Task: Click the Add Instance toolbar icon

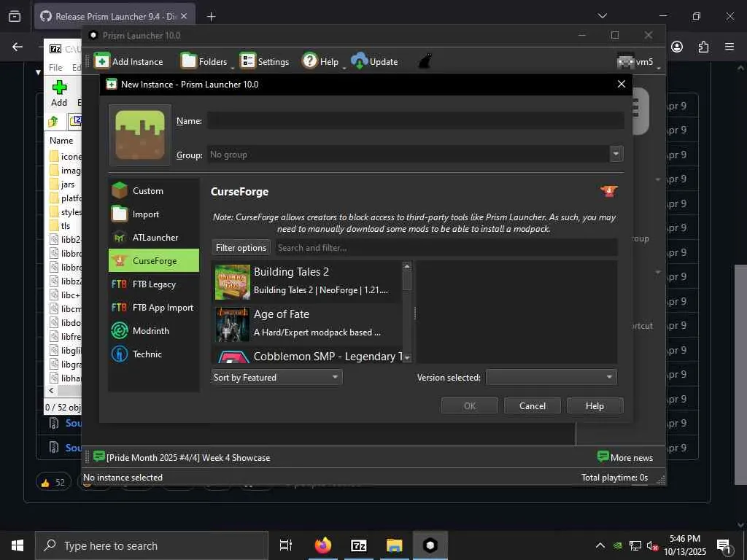Action: 102,61
